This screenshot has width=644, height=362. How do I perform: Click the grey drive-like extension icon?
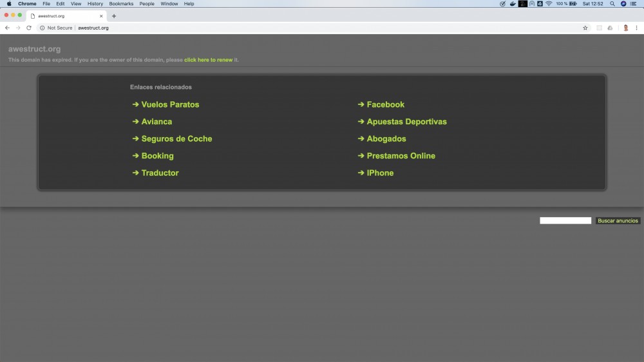[610, 28]
